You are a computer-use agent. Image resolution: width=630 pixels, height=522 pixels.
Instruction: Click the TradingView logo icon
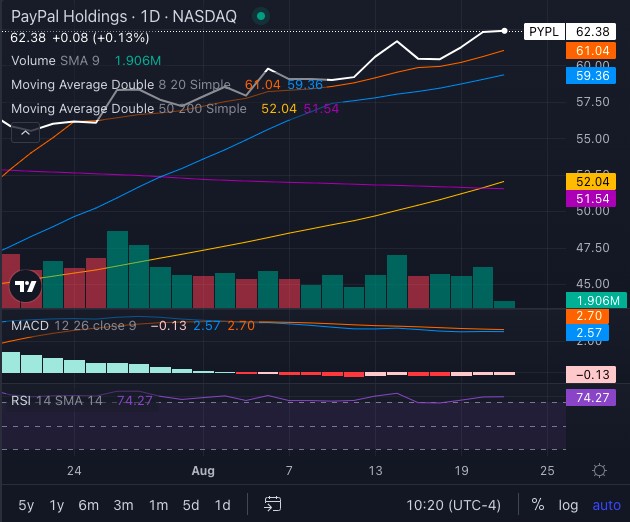[25, 286]
